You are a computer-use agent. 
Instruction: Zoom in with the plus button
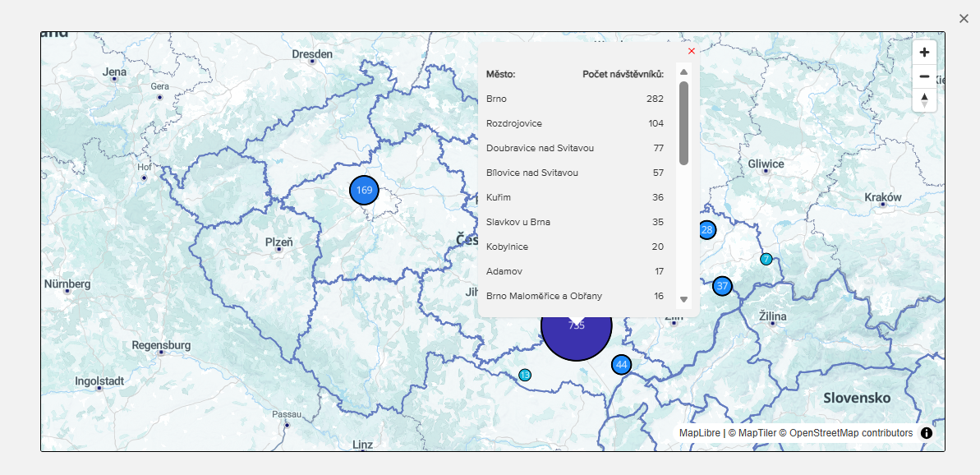pyautogui.click(x=924, y=53)
